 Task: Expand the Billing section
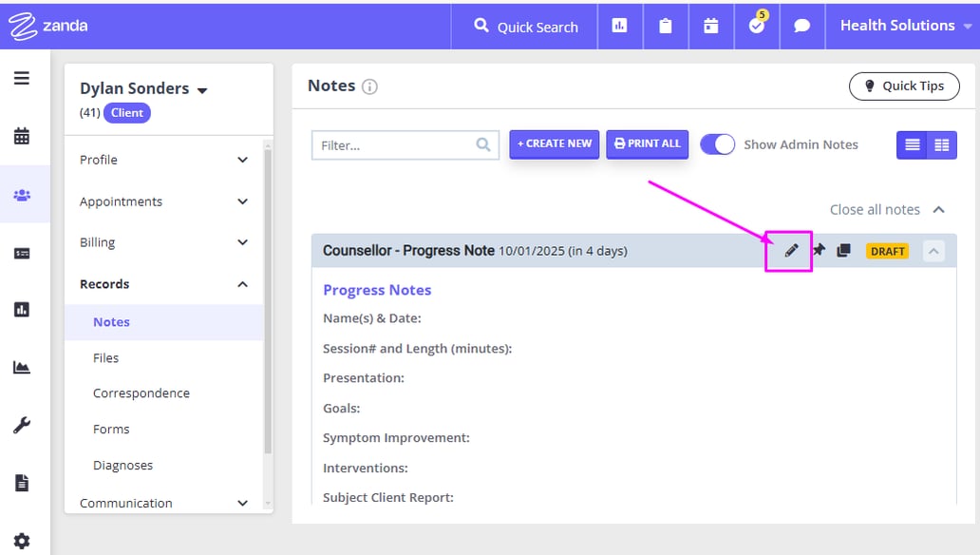point(163,242)
